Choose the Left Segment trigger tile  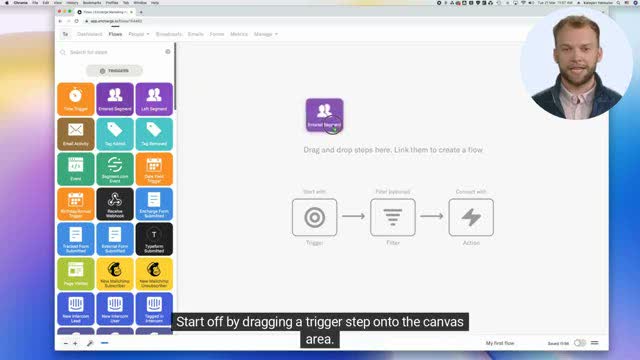(x=154, y=99)
